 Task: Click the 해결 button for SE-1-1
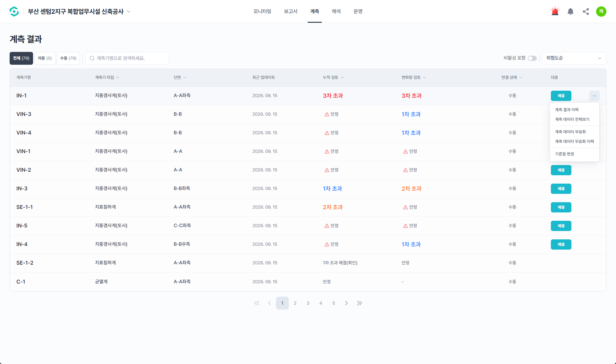click(x=561, y=207)
